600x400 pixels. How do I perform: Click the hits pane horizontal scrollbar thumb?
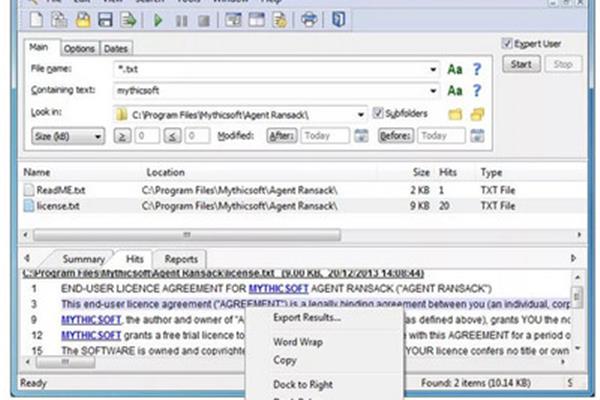(x=65, y=362)
